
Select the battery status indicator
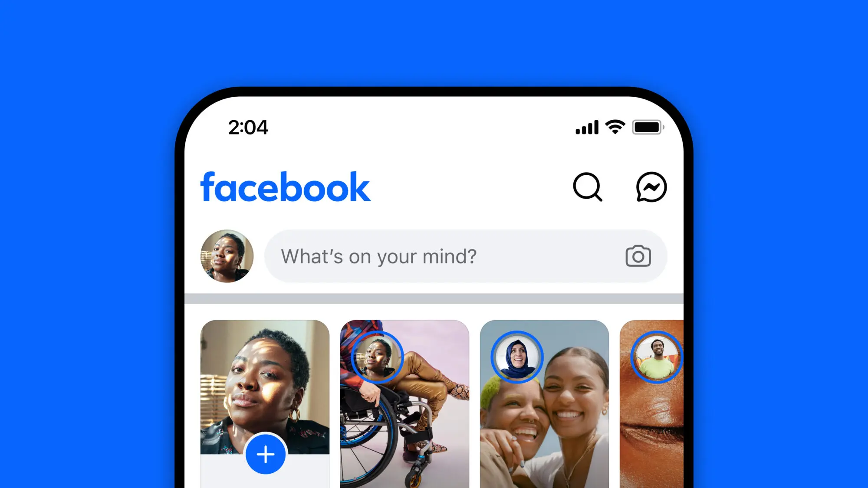(x=646, y=126)
